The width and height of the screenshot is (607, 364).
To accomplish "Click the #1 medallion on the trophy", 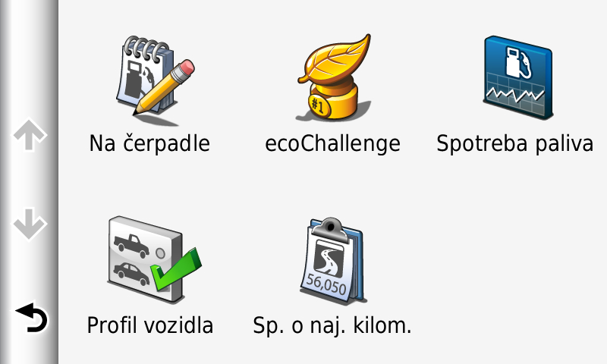I will [x=319, y=105].
